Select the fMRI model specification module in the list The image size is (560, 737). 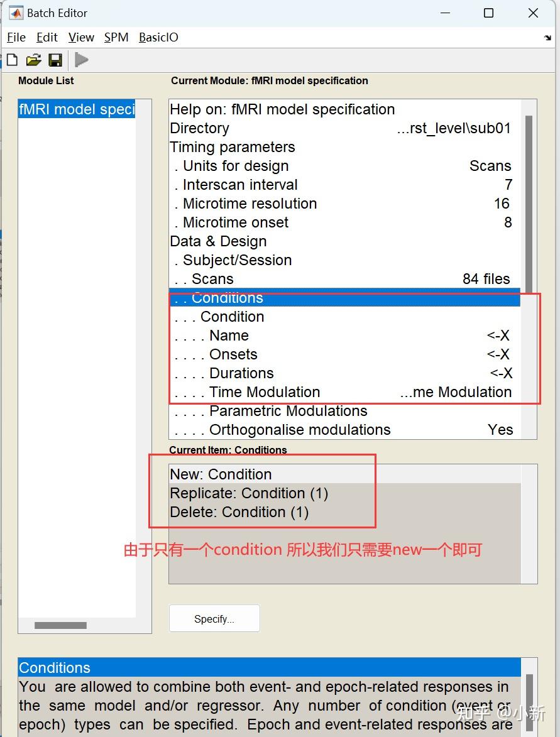coord(77,109)
